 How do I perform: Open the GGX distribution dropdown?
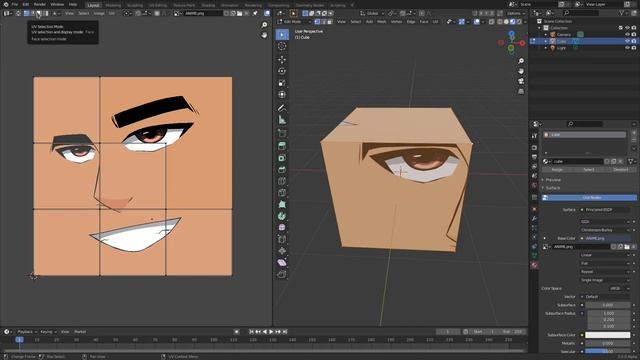[605, 222]
